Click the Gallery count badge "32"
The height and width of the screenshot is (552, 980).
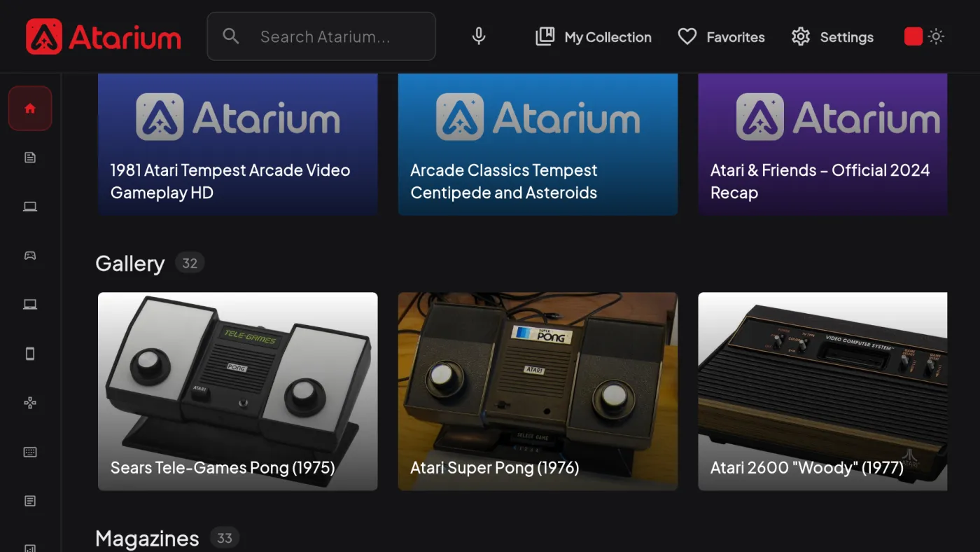pos(190,263)
